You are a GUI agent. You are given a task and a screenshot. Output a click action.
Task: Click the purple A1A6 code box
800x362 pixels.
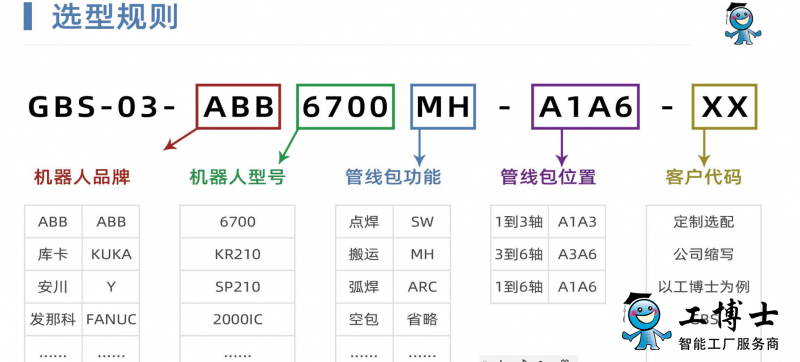click(585, 107)
